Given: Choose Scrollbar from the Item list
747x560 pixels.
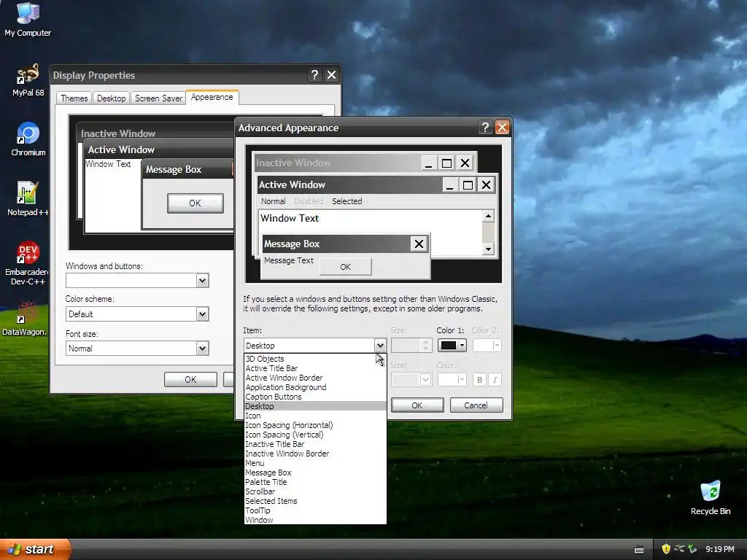Looking at the screenshot, I should (x=315, y=491).
